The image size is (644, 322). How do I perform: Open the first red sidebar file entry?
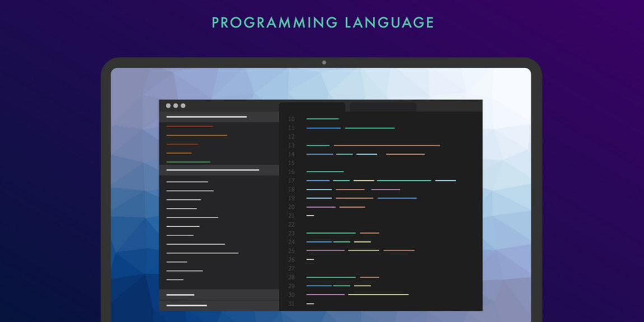189,127
